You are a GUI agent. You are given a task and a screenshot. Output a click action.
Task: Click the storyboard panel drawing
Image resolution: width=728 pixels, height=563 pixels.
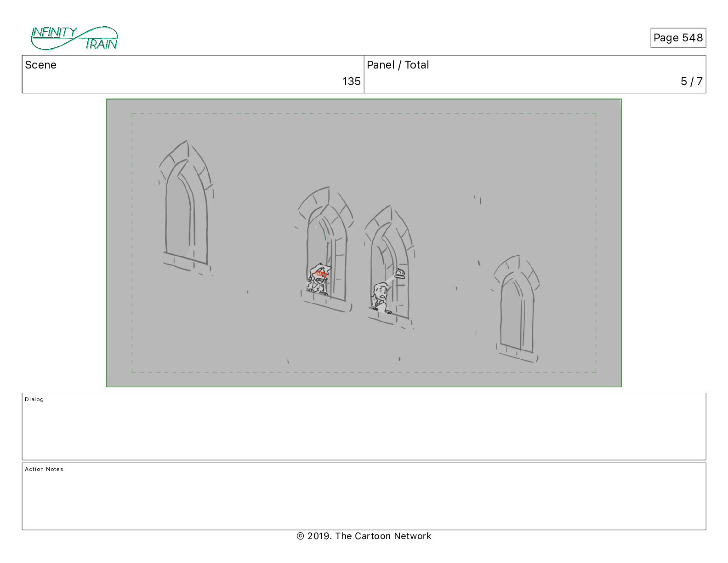364,243
